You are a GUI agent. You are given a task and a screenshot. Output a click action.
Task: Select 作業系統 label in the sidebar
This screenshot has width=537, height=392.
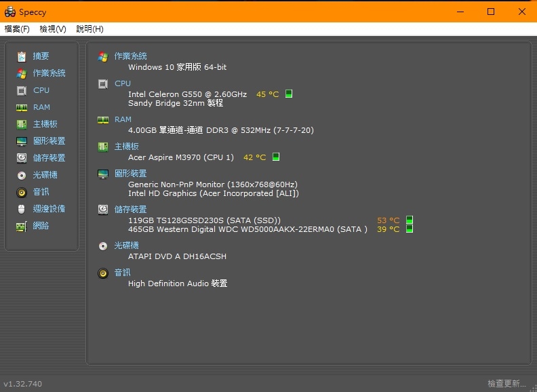pos(49,73)
